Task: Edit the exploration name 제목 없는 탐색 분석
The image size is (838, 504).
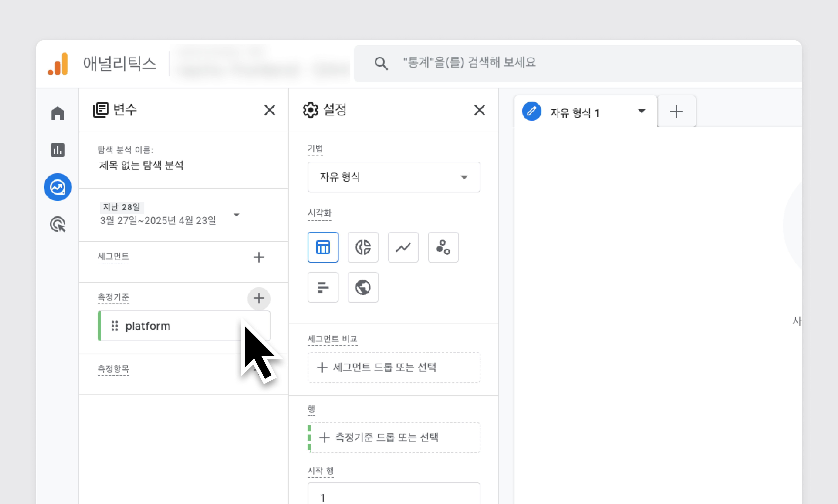Action: pyautogui.click(x=141, y=165)
